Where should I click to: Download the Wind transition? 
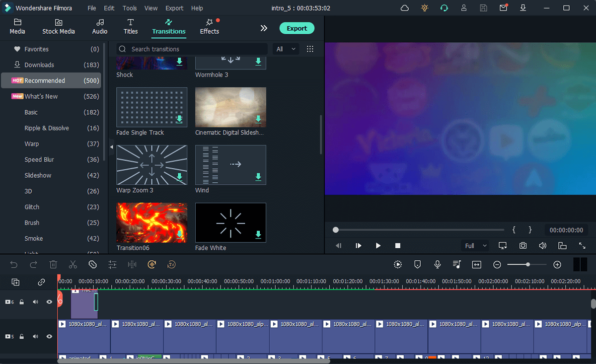click(258, 177)
